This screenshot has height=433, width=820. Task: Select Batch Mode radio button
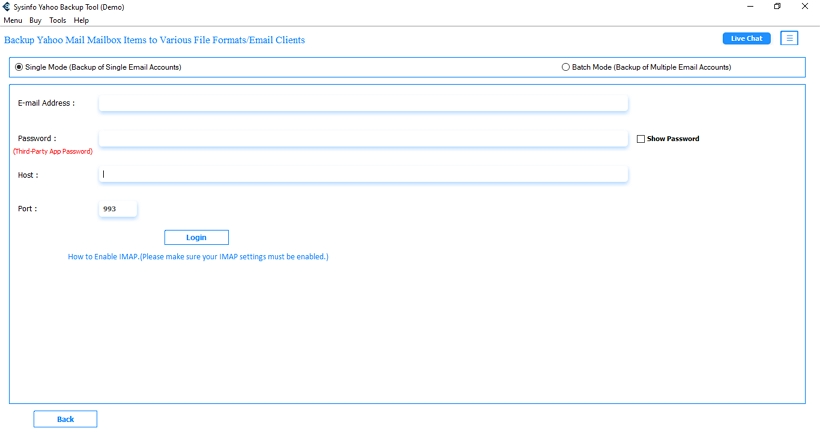coord(565,67)
